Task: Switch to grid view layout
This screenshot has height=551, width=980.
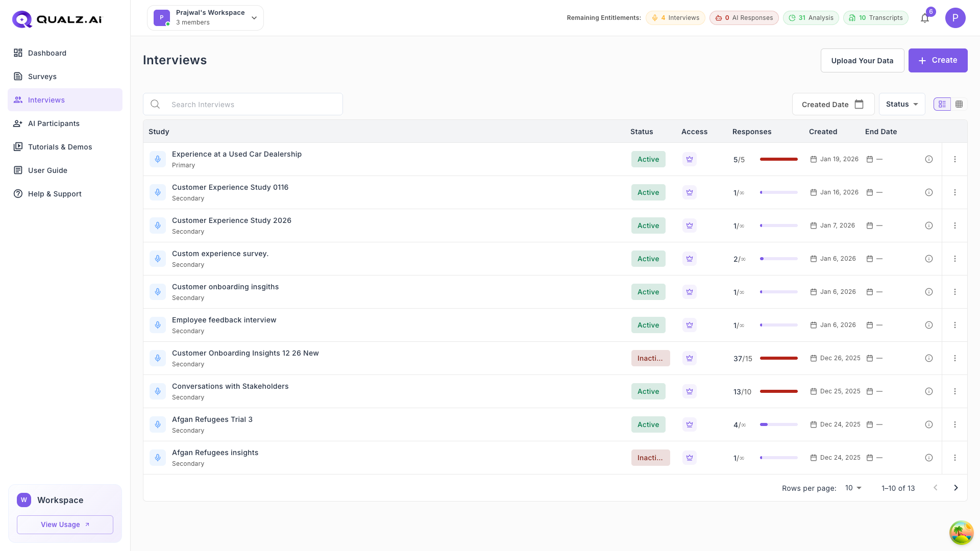Action: [959, 104]
